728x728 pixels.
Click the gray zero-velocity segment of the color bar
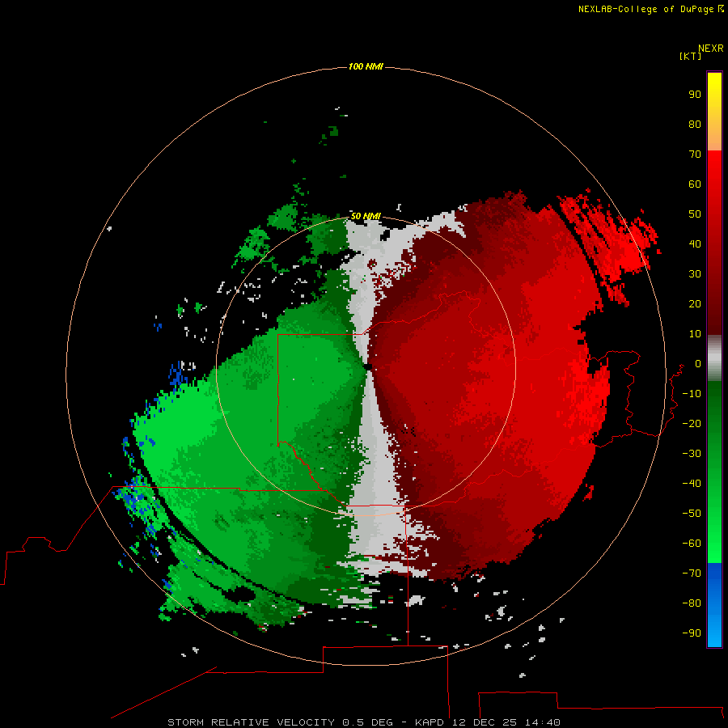point(714,358)
